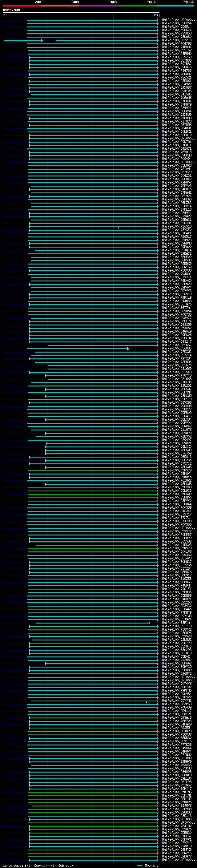Select hit label UniRef100_P49644
197x868 pixels.
177,748
